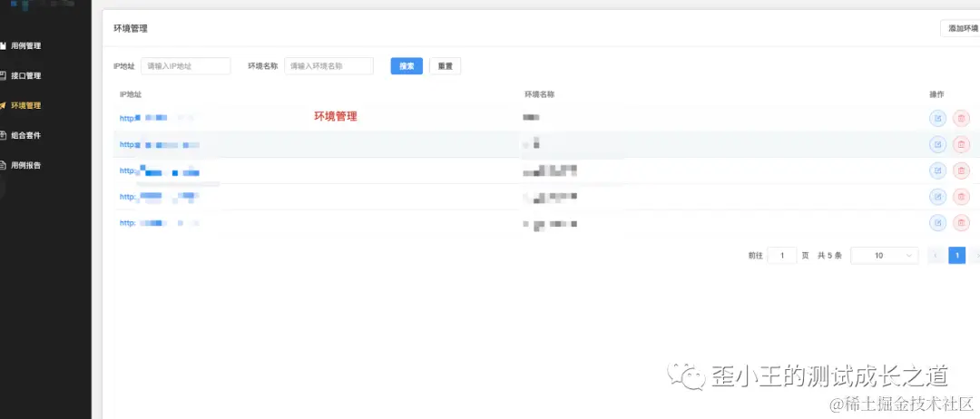This screenshot has width=980, height=419.
Task: Remove the fourth environment row
Action: [x=961, y=197]
